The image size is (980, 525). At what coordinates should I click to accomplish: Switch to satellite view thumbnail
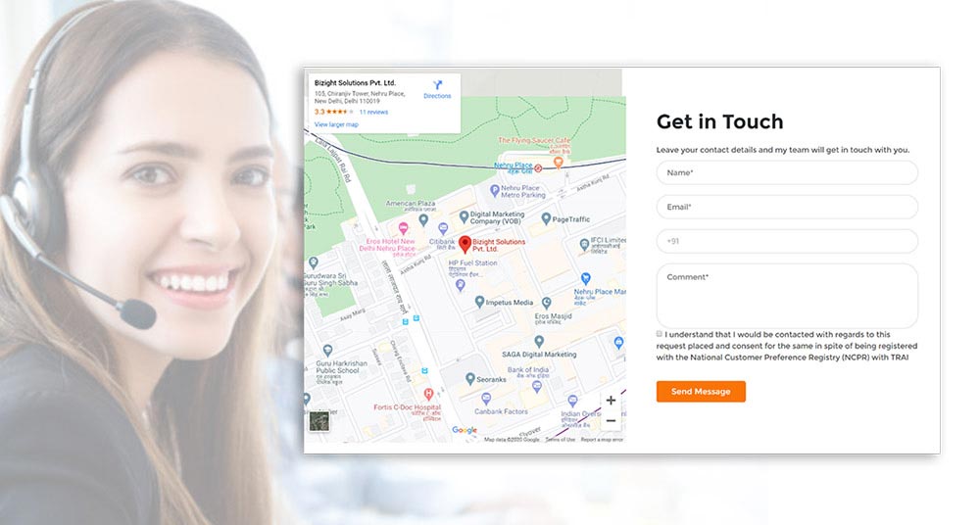[319, 422]
